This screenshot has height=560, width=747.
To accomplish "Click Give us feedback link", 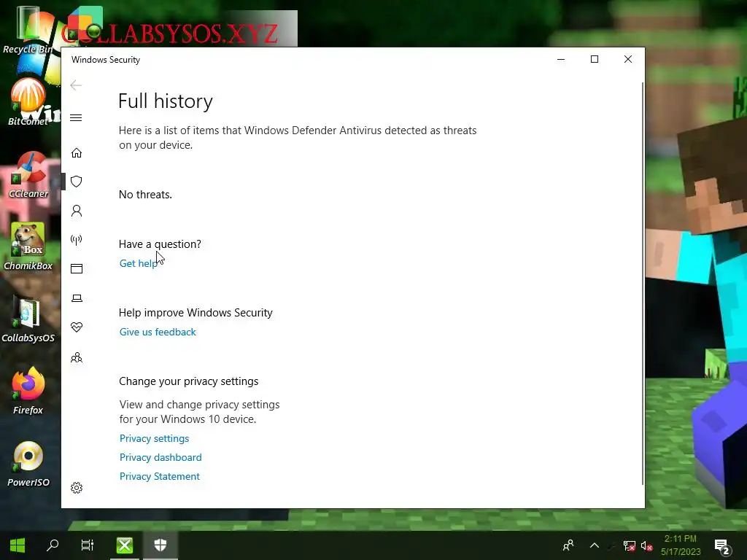I will [x=158, y=332].
